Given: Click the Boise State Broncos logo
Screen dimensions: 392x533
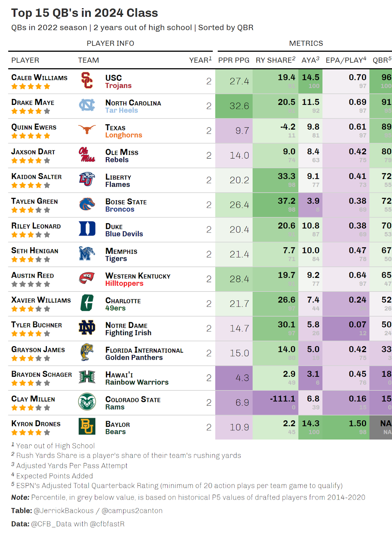Looking at the screenshot, I should point(87,205).
